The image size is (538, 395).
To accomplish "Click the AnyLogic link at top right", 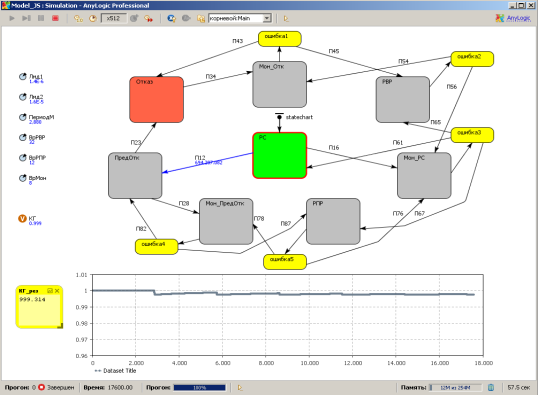I will point(518,18).
